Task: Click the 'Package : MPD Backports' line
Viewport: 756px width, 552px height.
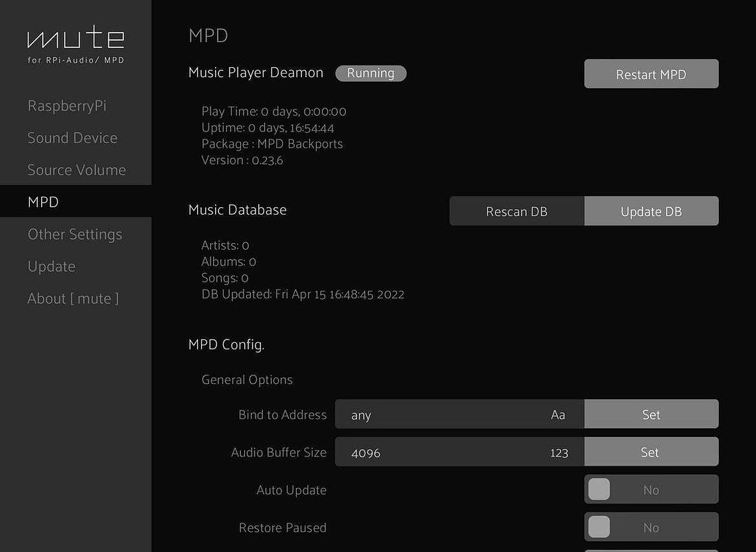Action: click(272, 143)
